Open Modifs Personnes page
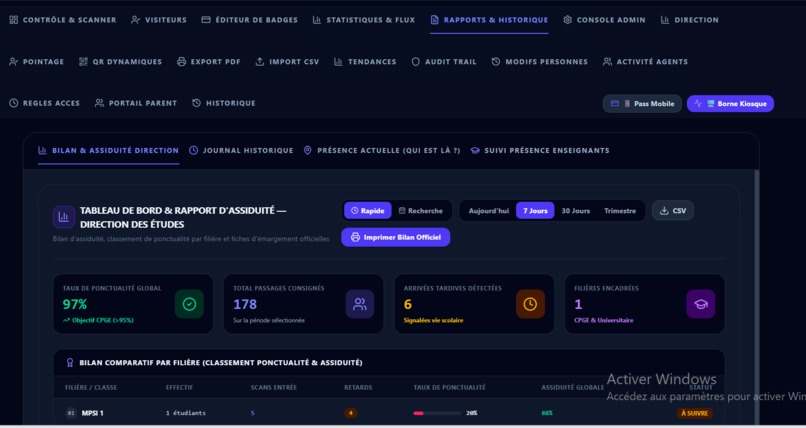This screenshot has width=806, height=428. coord(540,62)
